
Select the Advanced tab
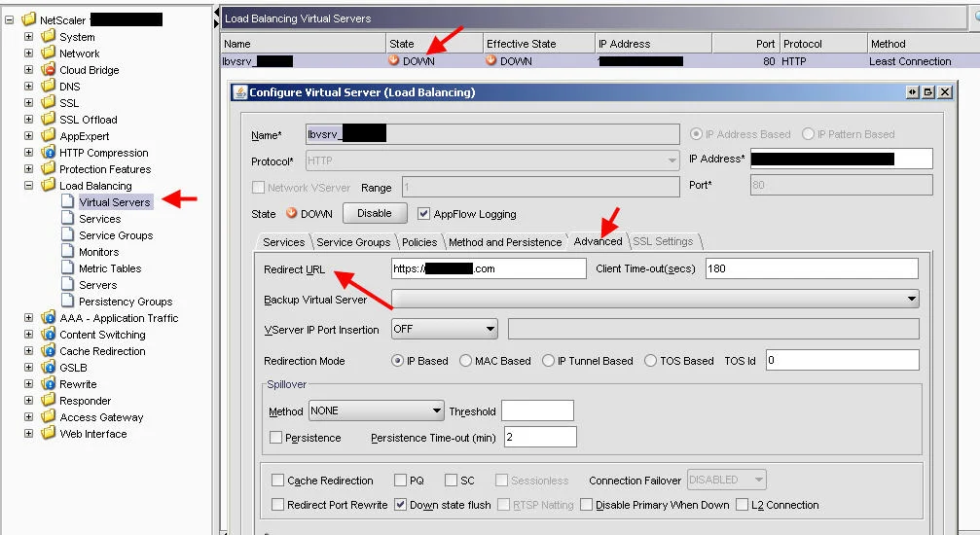pos(598,241)
